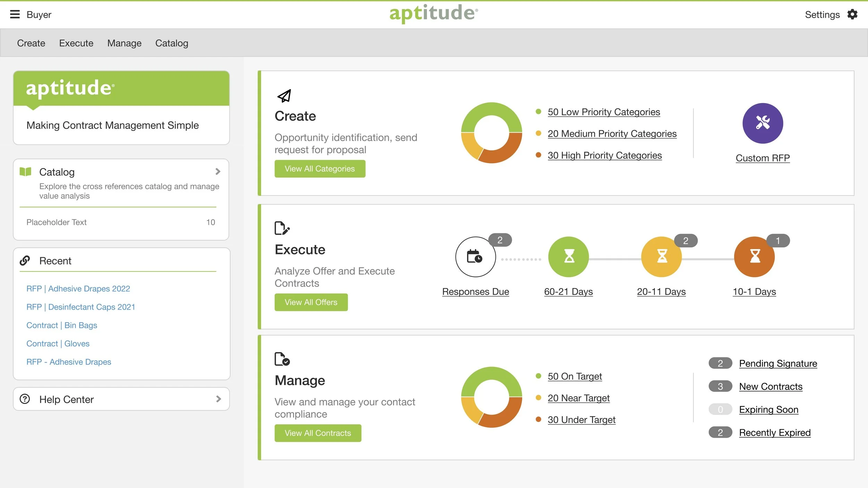The height and width of the screenshot is (488, 868).
Task: Open the Pending Signature link
Action: [778, 363]
